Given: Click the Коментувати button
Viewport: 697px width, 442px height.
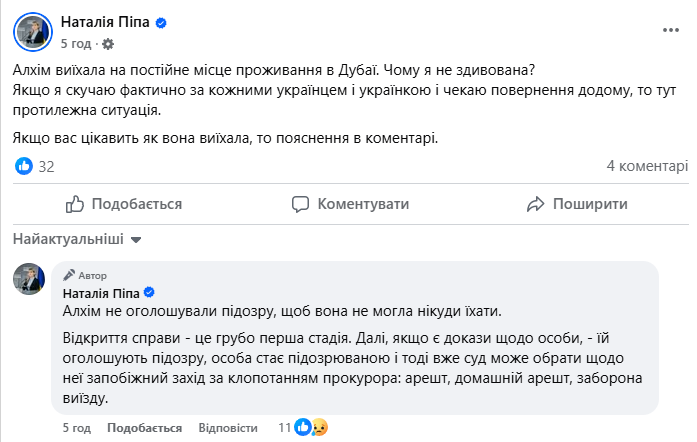Looking at the screenshot, I should click(349, 204).
